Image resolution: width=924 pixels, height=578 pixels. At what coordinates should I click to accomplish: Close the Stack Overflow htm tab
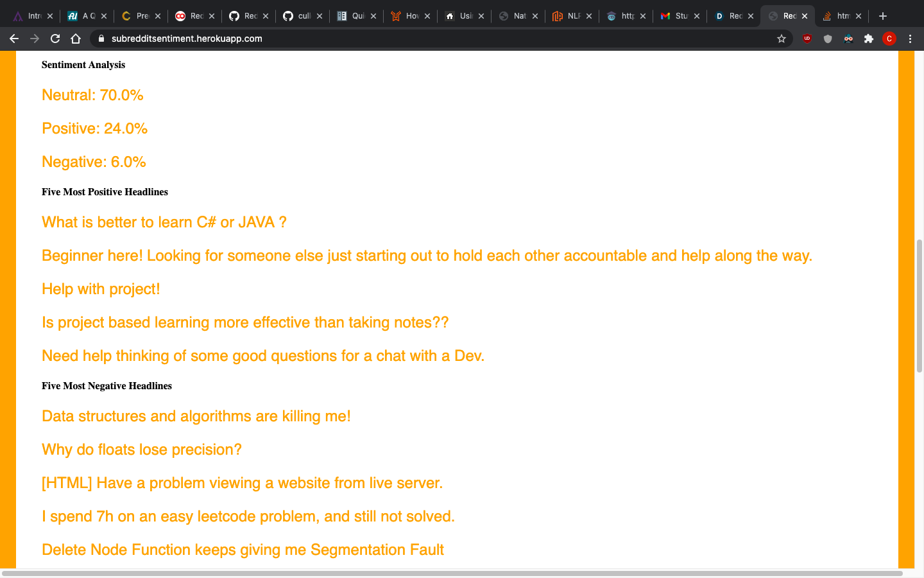(859, 16)
